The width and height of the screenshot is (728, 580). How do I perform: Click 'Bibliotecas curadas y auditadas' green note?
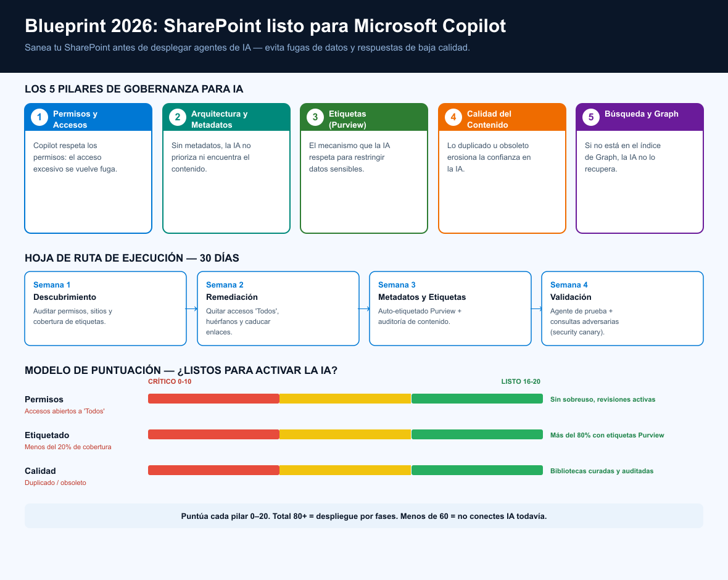pos(602,471)
